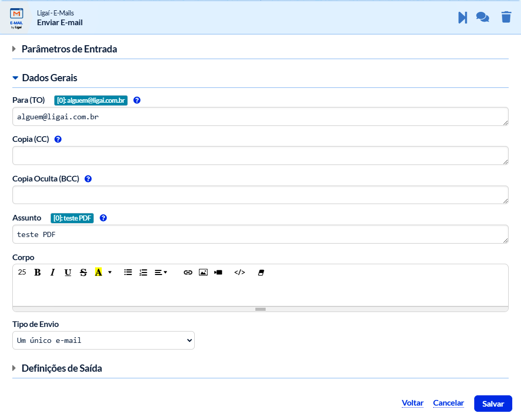Image resolution: width=521 pixels, height=420 pixels.
Task: Click inside the Corpo editor text area
Action: [x=260, y=293]
